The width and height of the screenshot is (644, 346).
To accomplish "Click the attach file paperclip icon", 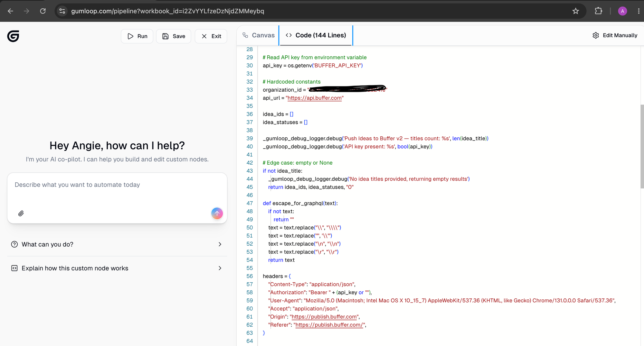I will click(x=21, y=214).
